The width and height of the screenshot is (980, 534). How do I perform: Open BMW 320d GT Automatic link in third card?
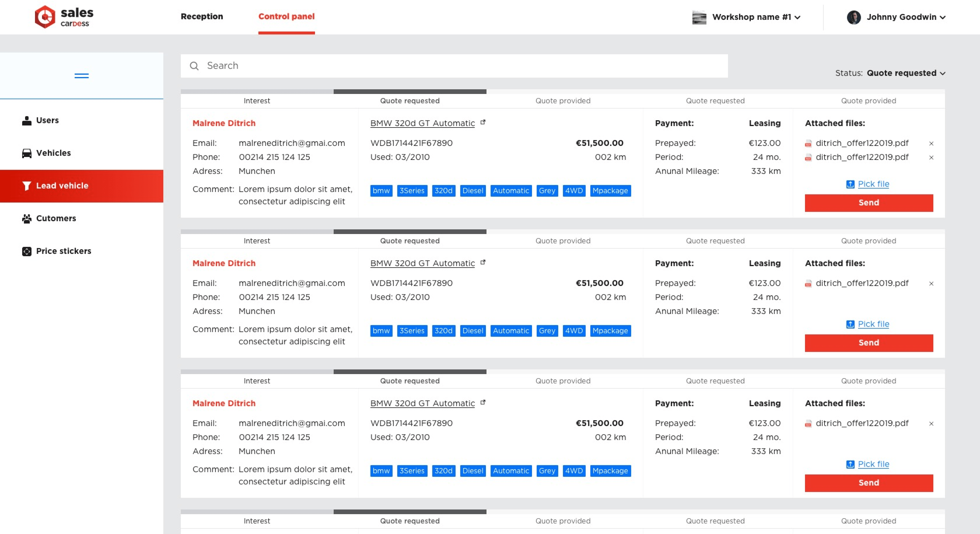pos(423,404)
